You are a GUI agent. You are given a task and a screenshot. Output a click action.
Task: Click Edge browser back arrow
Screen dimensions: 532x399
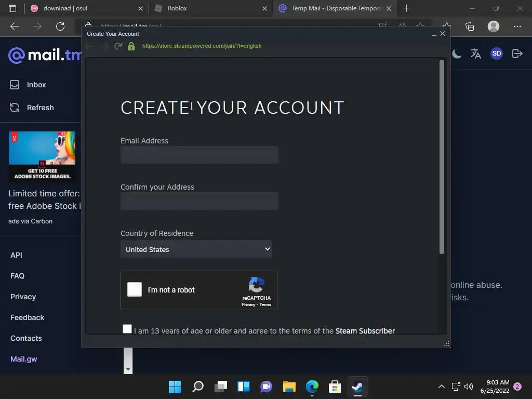pos(15,26)
